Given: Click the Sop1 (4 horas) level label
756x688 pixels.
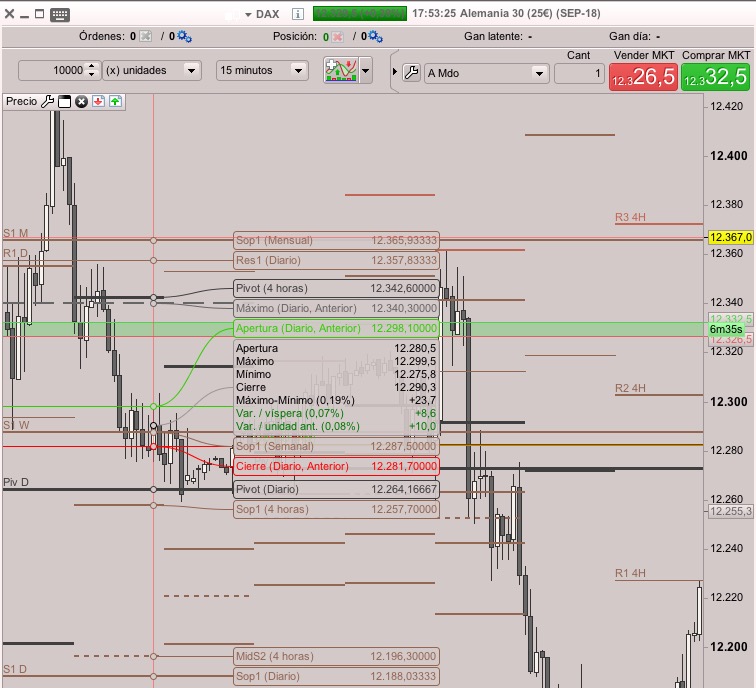Looking at the screenshot, I should (x=336, y=509).
